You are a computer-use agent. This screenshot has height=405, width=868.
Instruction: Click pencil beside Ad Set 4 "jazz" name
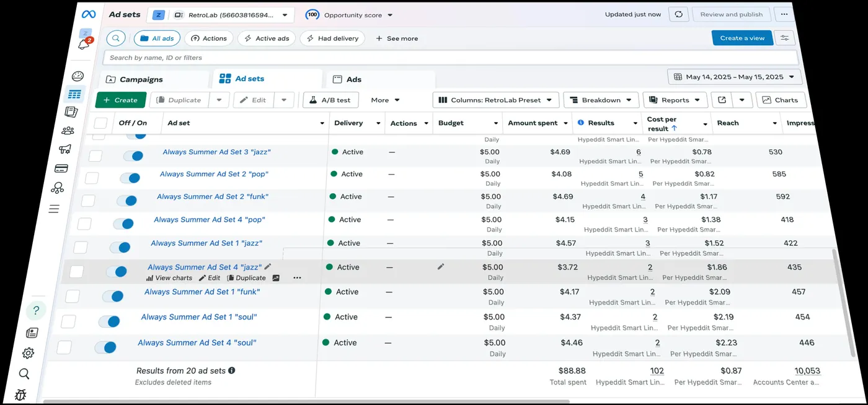click(x=268, y=267)
